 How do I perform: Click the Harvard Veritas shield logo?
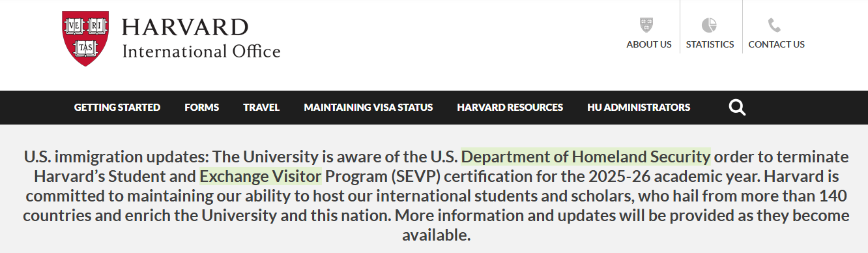click(85, 38)
